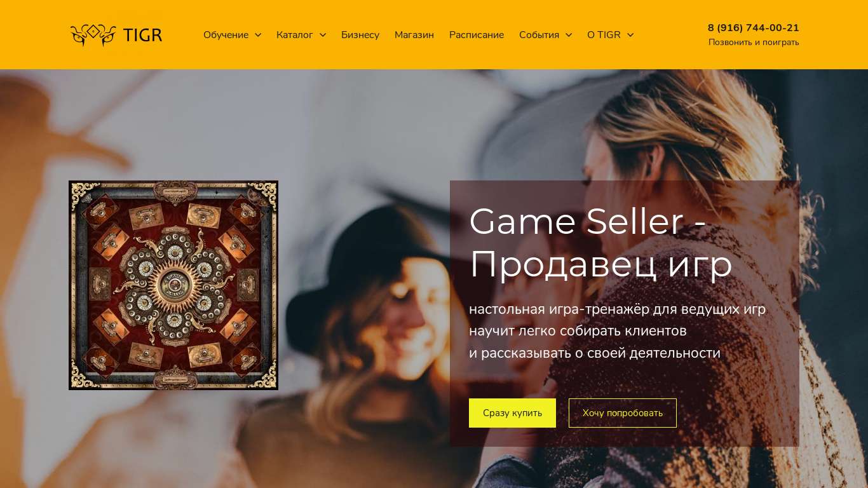
Task: Go to the Бизнесу page
Action: click(360, 35)
